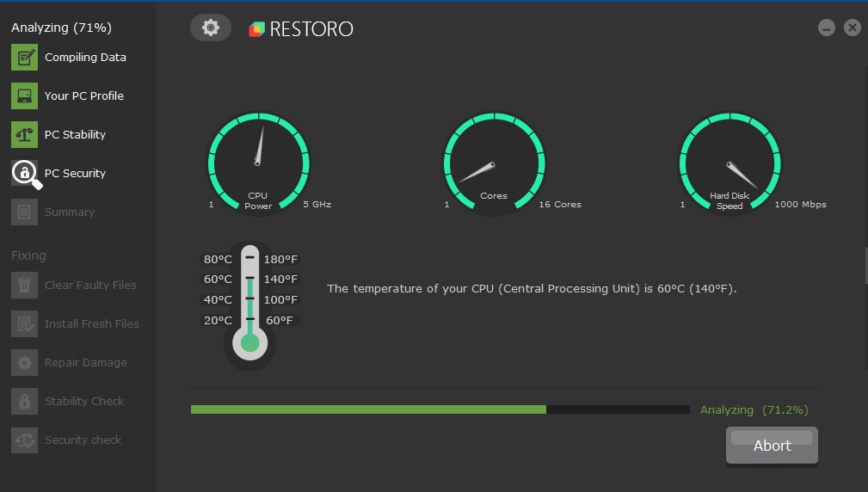Select the Your PC Profile step label

84,95
